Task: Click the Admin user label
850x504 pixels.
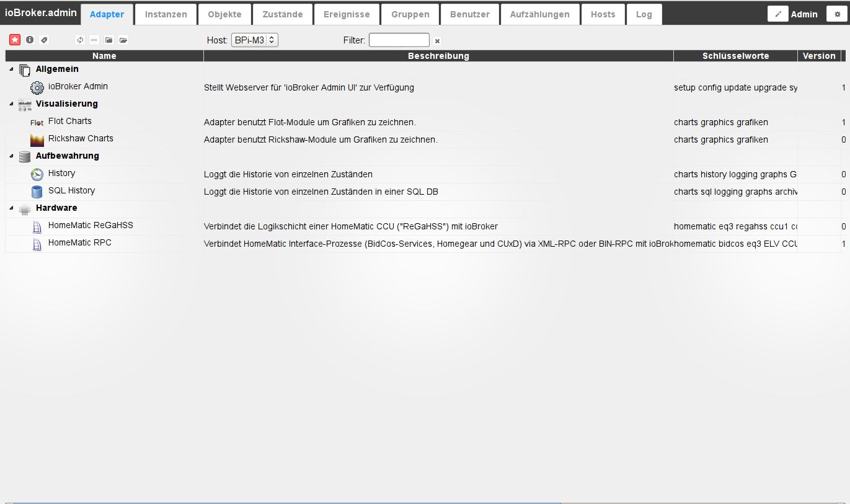Action: 804,14
